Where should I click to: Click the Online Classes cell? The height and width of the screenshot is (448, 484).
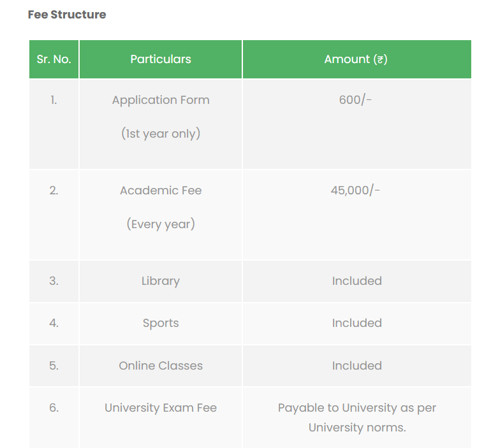coord(161,366)
